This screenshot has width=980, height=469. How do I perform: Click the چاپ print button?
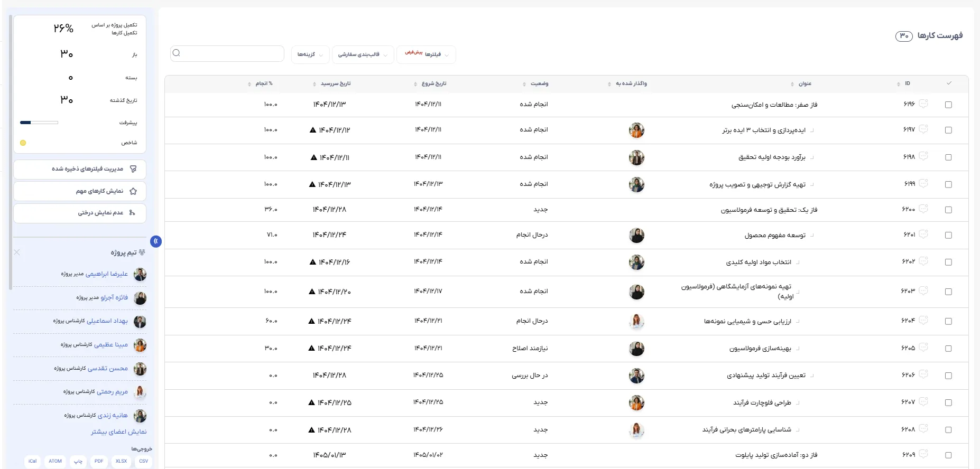78,461
